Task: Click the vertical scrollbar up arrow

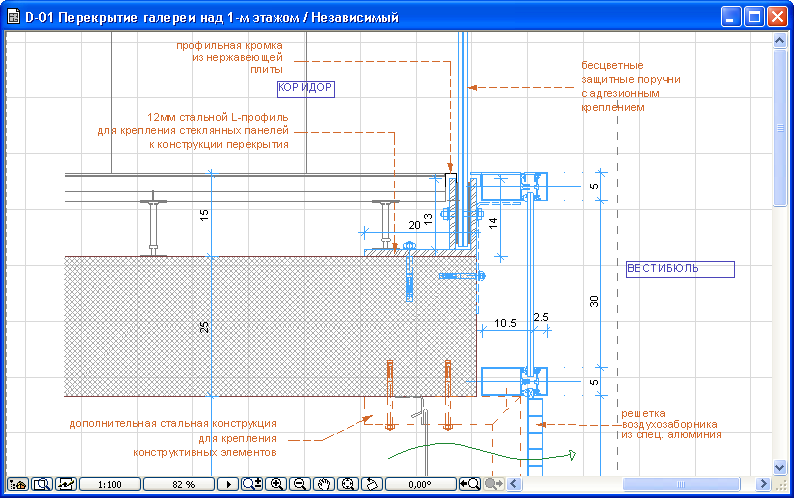Action: pyautogui.click(x=780, y=41)
